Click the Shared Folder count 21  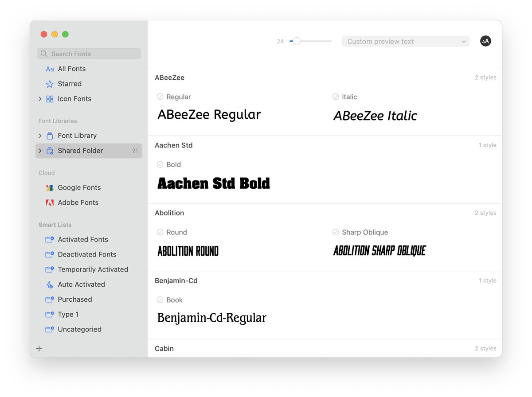(135, 151)
